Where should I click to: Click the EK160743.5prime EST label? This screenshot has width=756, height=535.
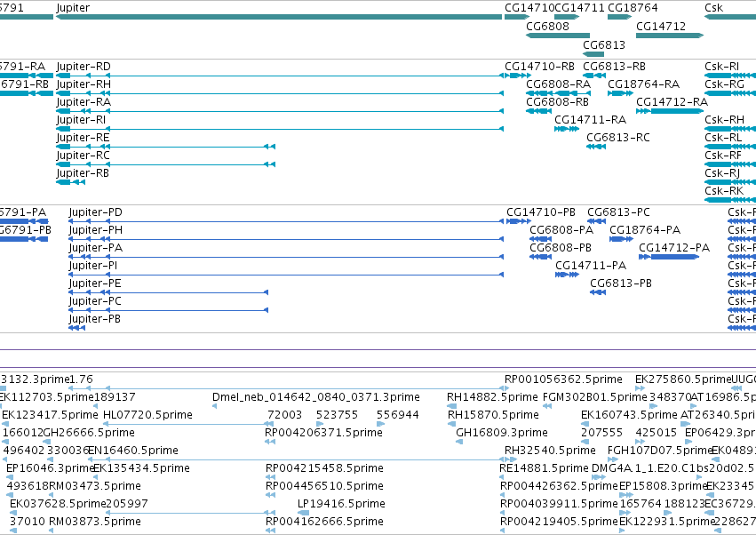click(x=629, y=415)
